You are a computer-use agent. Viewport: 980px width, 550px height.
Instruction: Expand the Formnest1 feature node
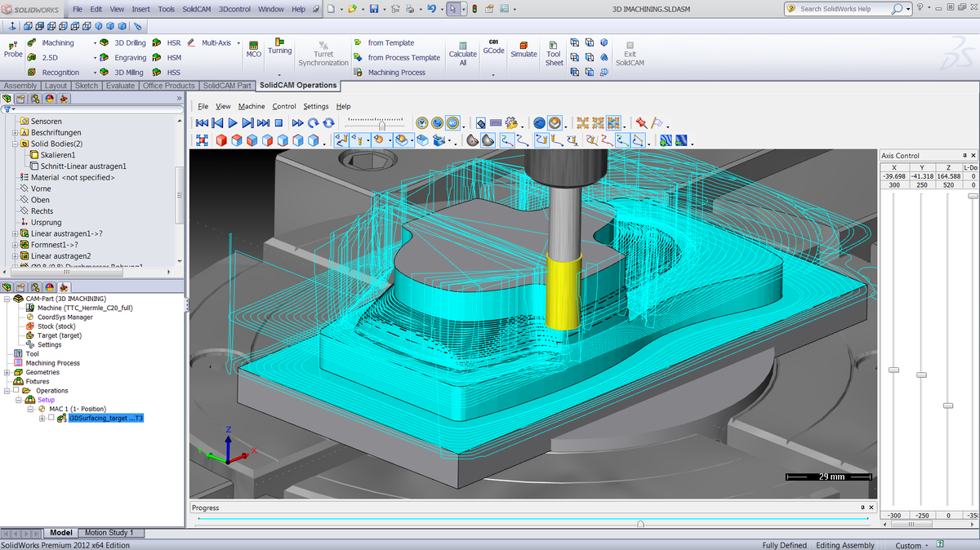pos(16,245)
